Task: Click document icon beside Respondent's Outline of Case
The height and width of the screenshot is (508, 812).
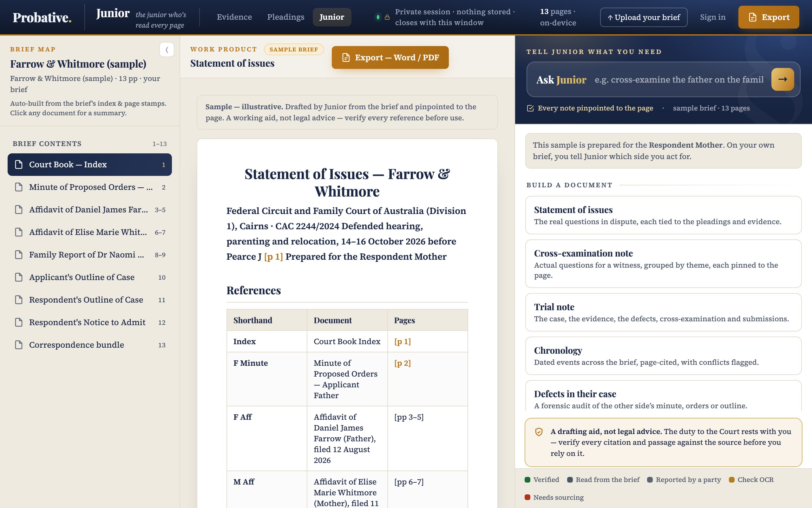Action: 19,300
